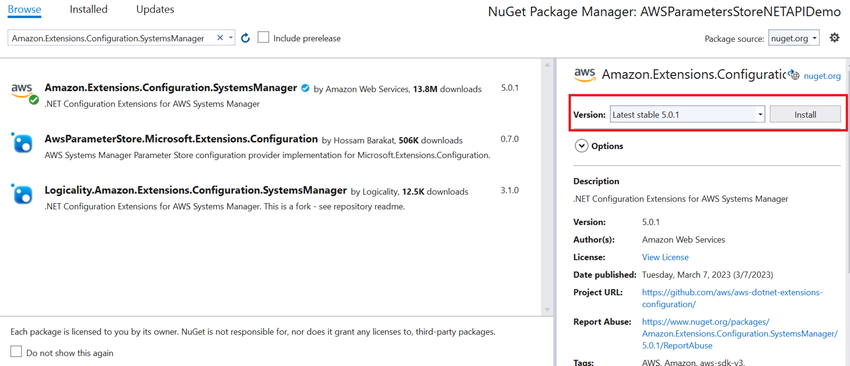
Task: Click the verified badge next to Amazon package name
Action: tap(305, 88)
